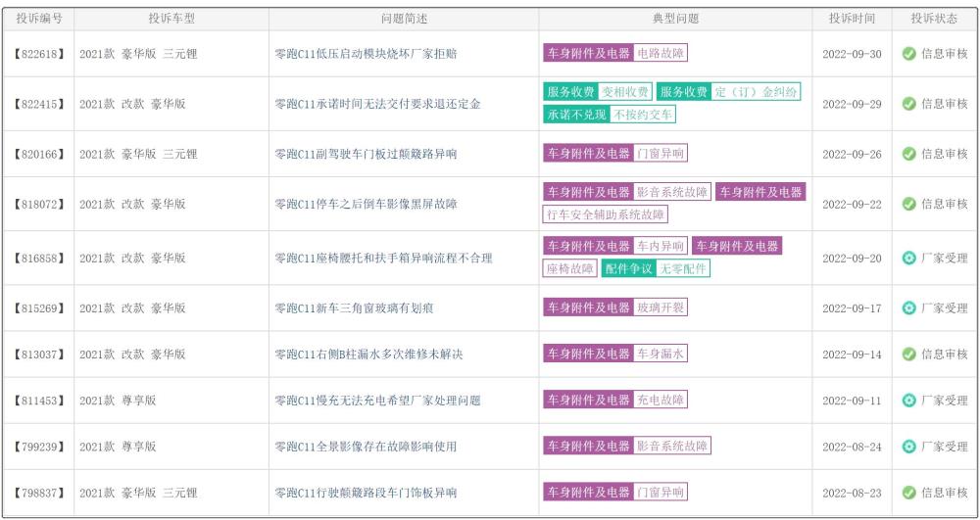Click check status icon for complaint 813037
Image resolution: width=980 pixels, height=520 pixels.
click(908, 354)
